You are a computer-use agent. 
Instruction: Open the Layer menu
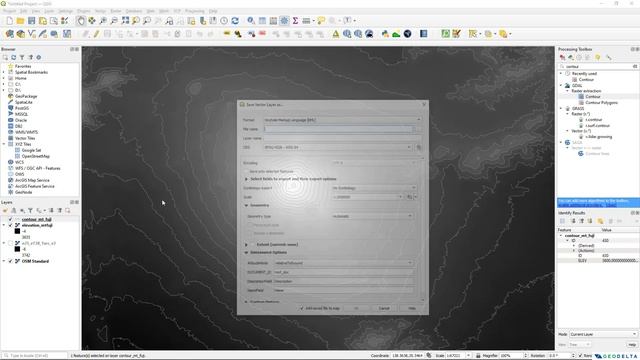coord(49,11)
